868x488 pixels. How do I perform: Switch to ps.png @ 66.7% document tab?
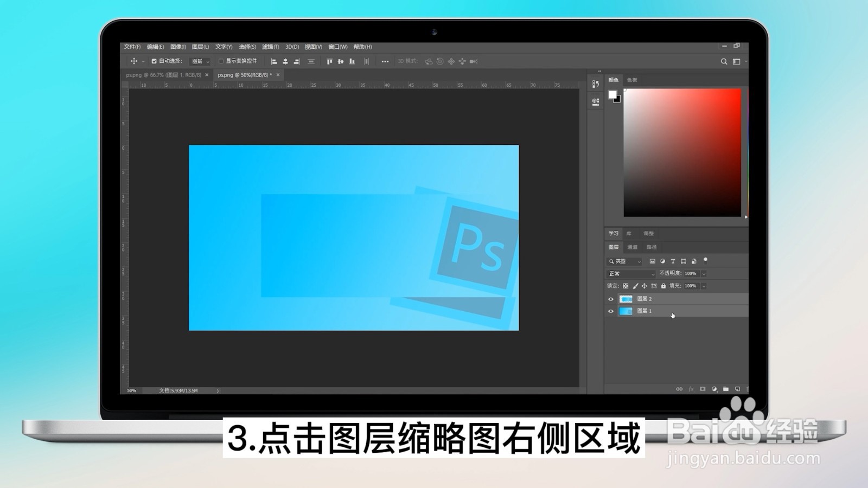coord(163,75)
